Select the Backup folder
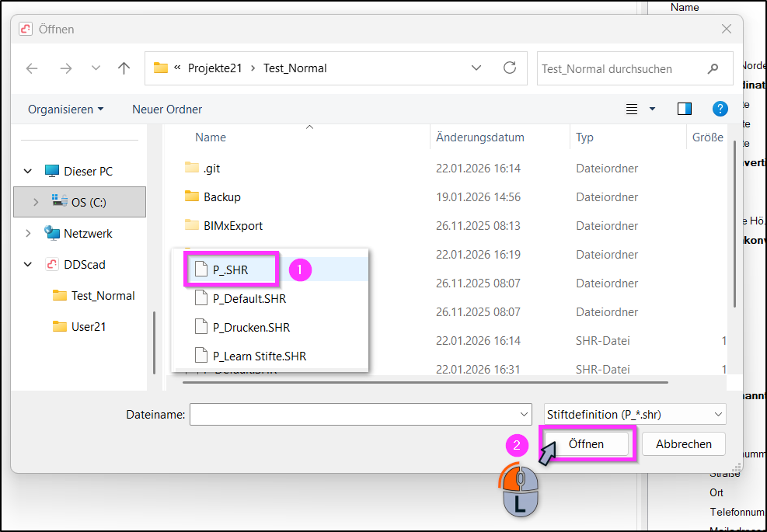The width and height of the screenshot is (767, 532). [213, 197]
